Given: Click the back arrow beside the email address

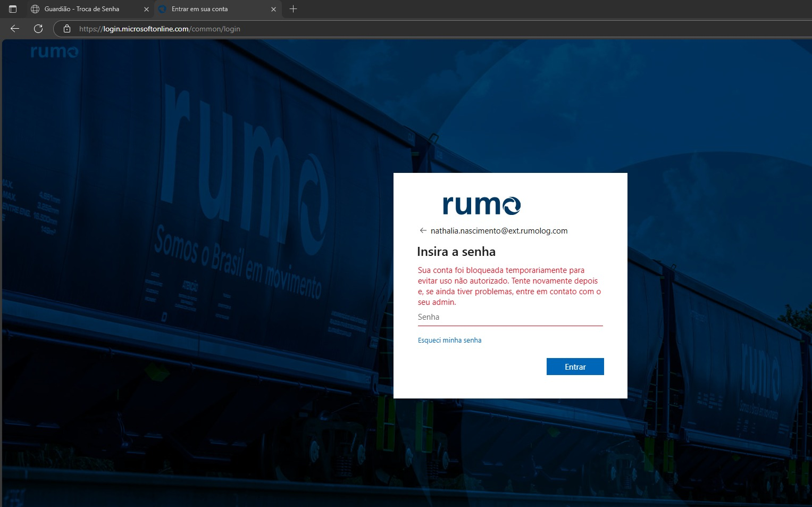Looking at the screenshot, I should click(423, 231).
